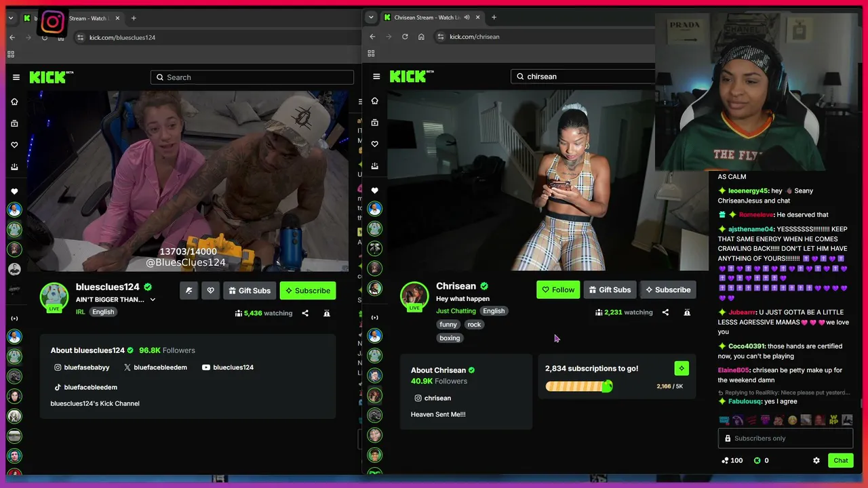Open YouTube blueclues124 link
Viewport: 868px width, 488px height.
(x=228, y=367)
